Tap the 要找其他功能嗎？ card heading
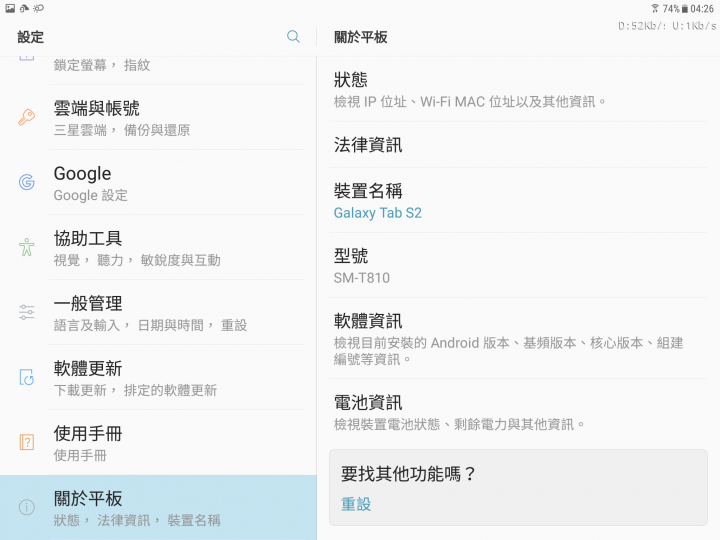The height and width of the screenshot is (540, 720). click(x=408, y=473)
